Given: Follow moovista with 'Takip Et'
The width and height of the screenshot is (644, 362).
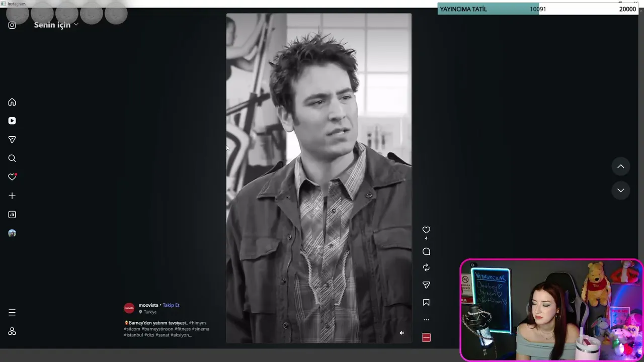Looking at the screenshot, I should [171, 305].
